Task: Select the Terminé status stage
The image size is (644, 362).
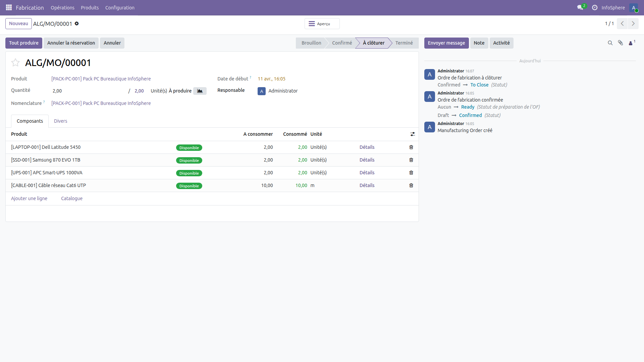Action: 404,43
